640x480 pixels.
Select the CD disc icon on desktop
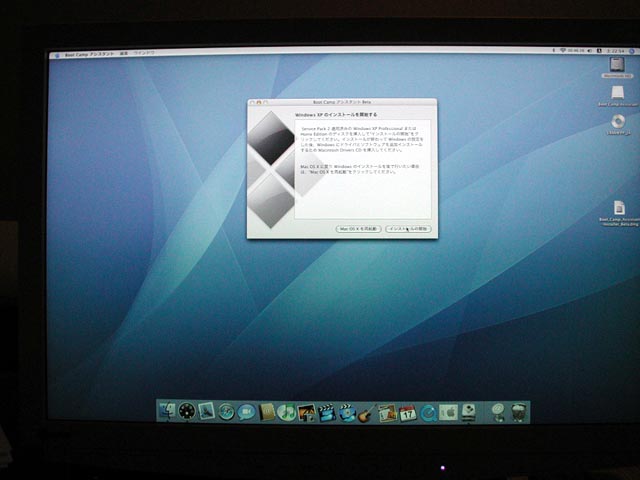[x=619, y=124]
